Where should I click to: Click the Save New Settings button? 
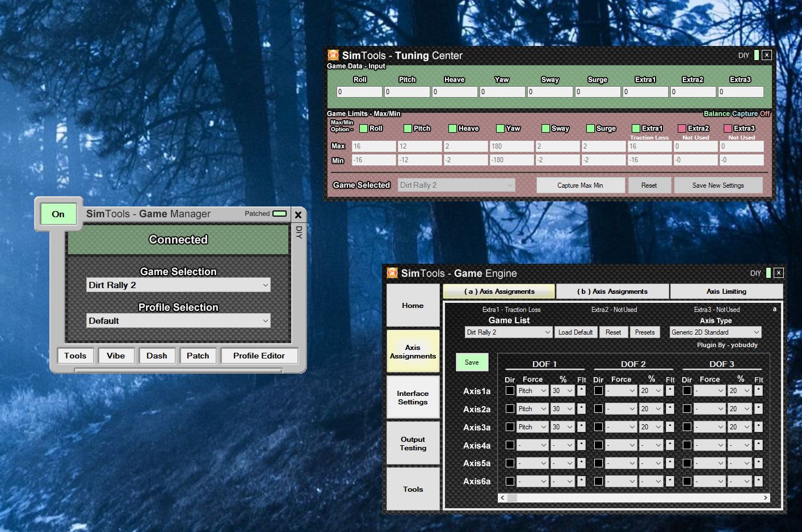point(718,185)
